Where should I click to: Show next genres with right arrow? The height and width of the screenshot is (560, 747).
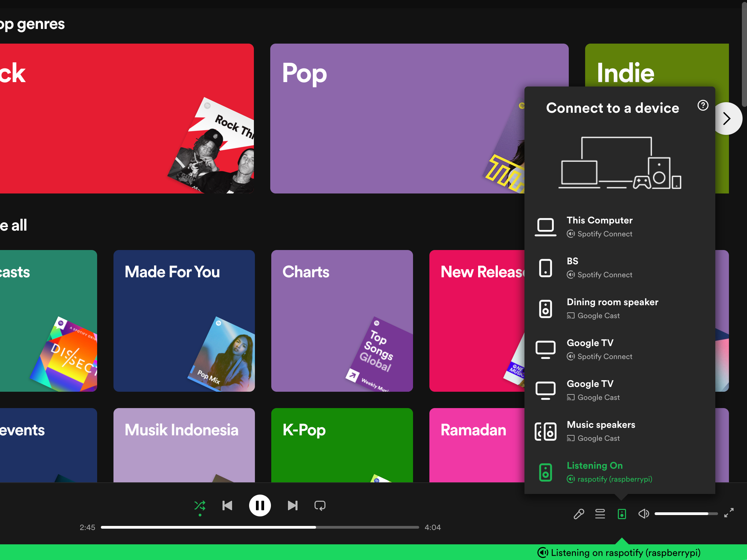726,119
